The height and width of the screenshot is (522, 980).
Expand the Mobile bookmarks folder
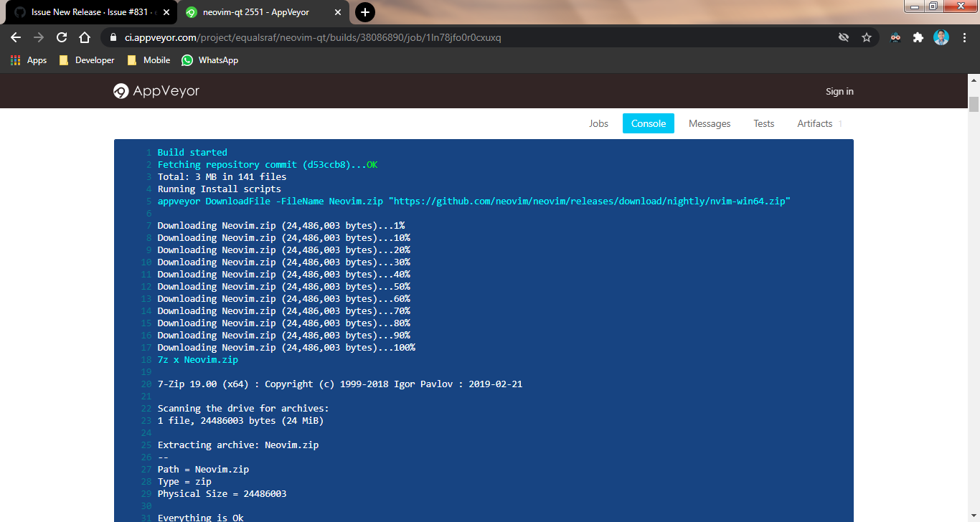pyautogui.click(x=148, y=60)
